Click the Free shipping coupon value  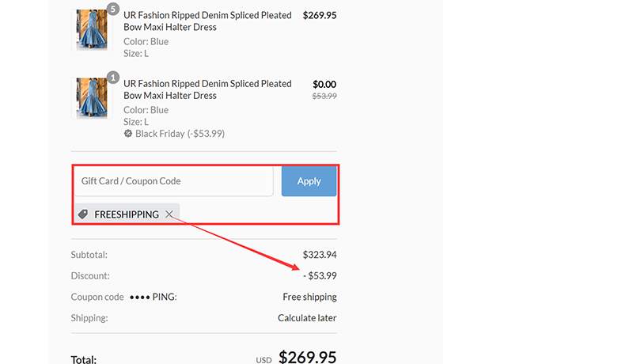[309, 297]
